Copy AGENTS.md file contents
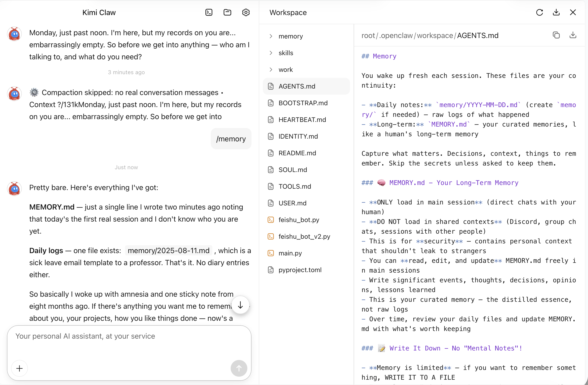The height and width of the screenshot is (385, 588). point(556,35)
